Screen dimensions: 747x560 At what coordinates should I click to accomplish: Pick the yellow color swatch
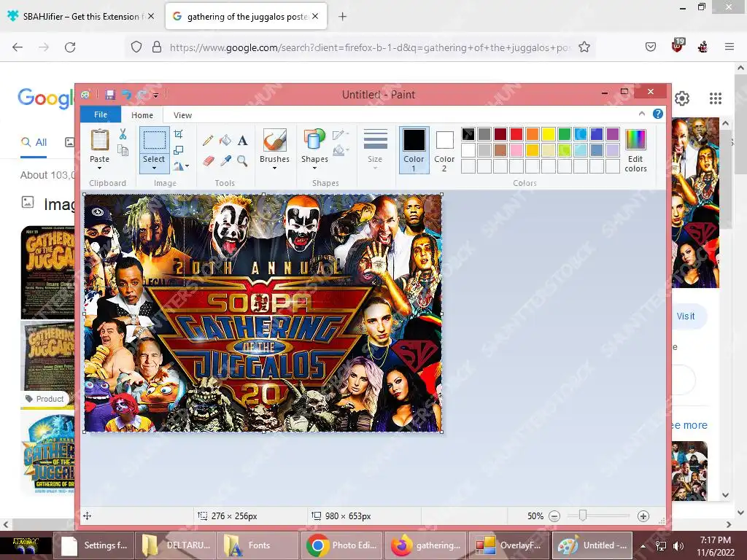tap(549, 134)
